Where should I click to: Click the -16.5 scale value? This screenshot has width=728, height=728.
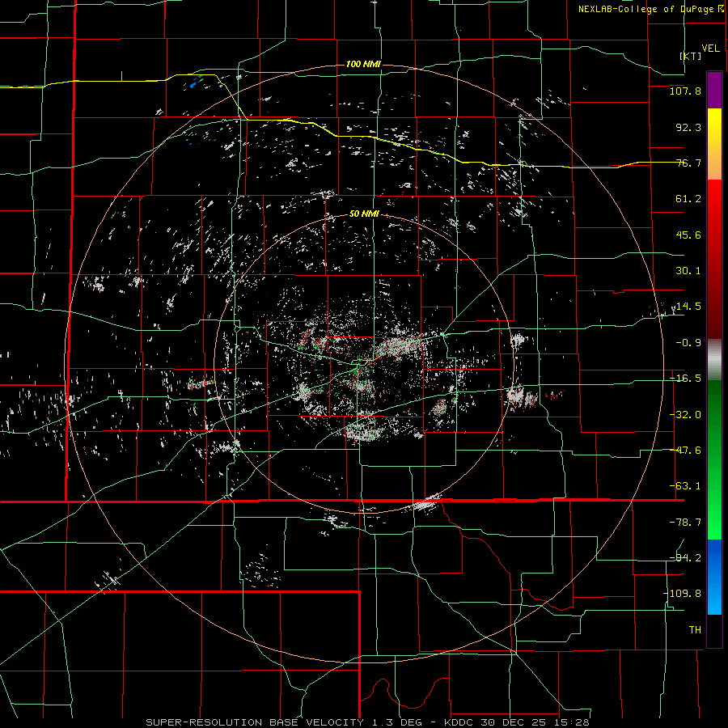685,379
